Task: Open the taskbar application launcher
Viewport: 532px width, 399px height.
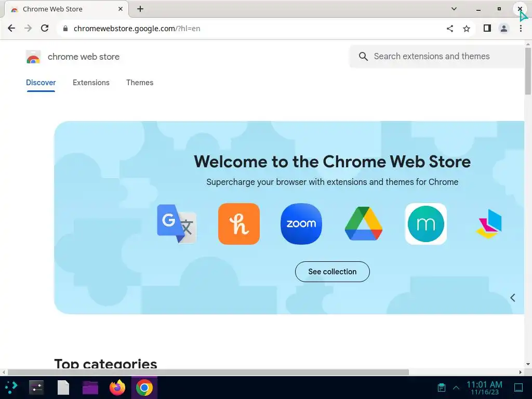Action: tap(11, 388)
